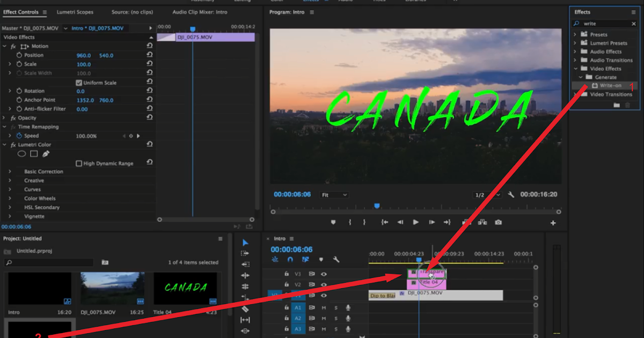
Task: Enable voice-over record on A1
Action: [348, 308]
